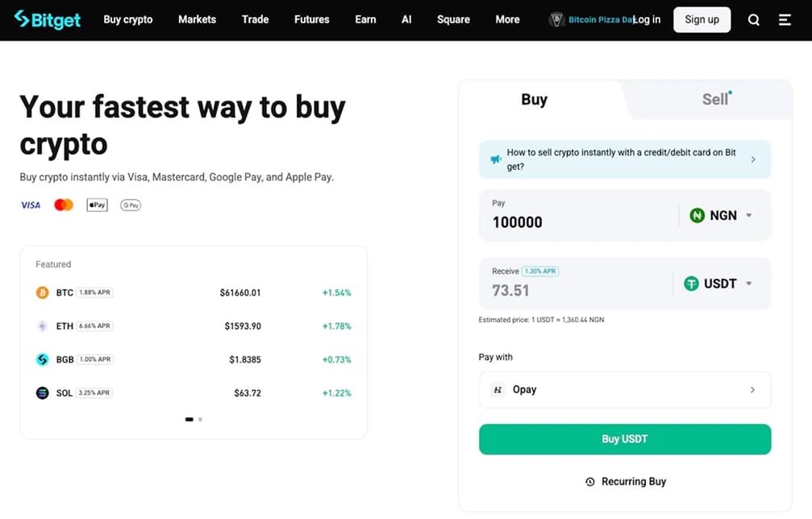Click the BTC price $61660.01

240,293
